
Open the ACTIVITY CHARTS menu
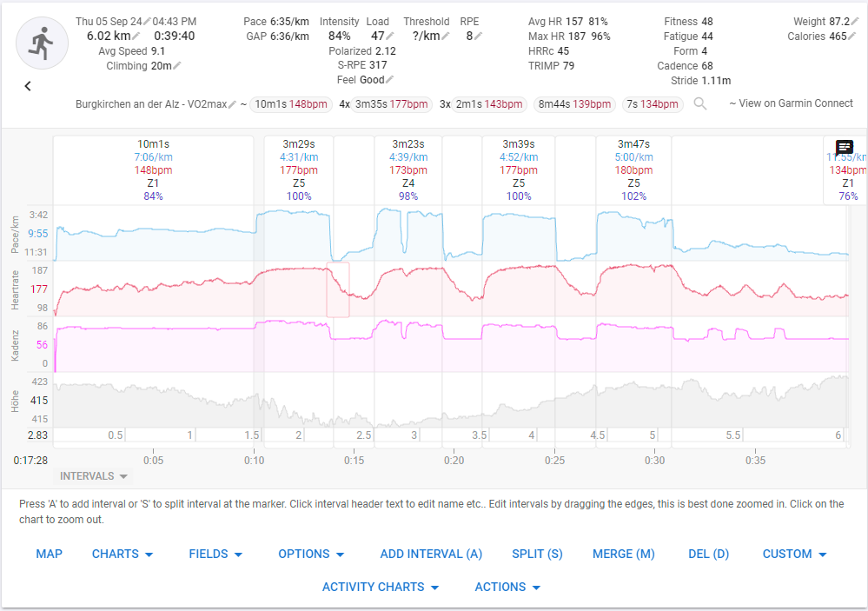381,588
